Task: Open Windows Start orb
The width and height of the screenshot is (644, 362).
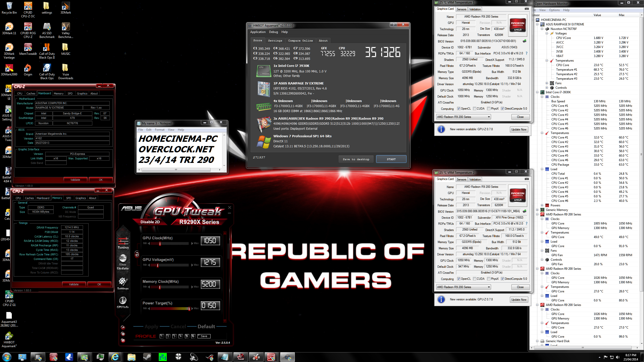Action: coord(7,357)
